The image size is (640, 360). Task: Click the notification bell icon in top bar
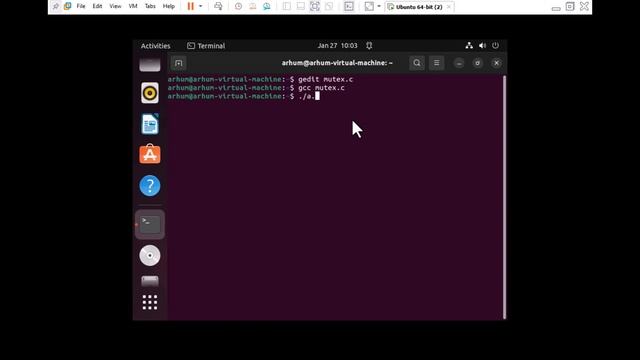click(369, 45)
